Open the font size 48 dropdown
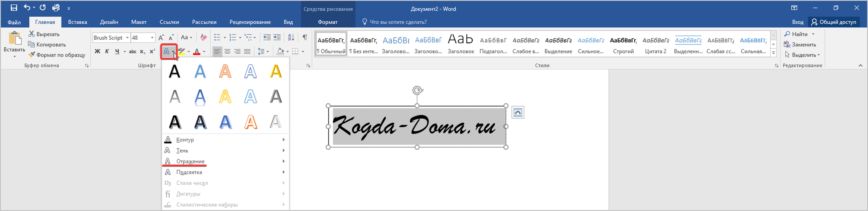The width and height of the screenshot is (868, 211). [152, 38]
